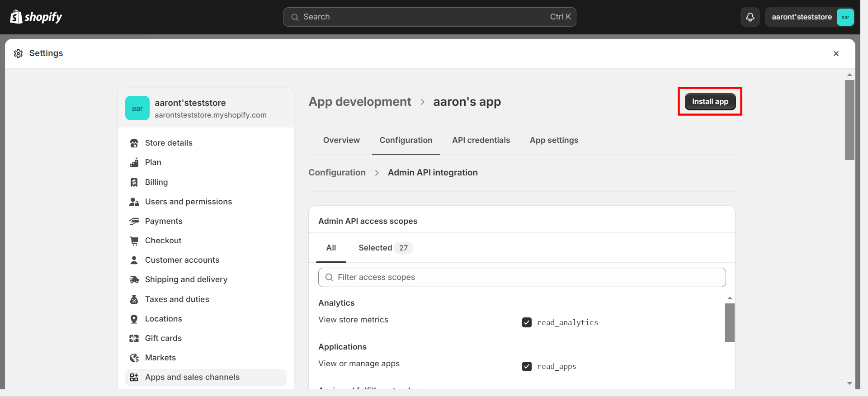Screen dimensions: 868x397
Task: Show the Selected 27 scopes tab
Action: 385,248
